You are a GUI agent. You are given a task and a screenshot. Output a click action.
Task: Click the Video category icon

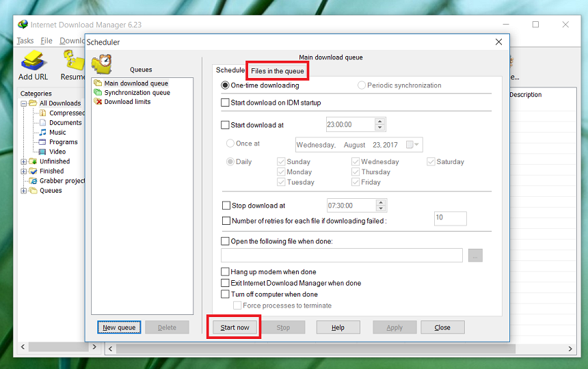pos(43,152)
